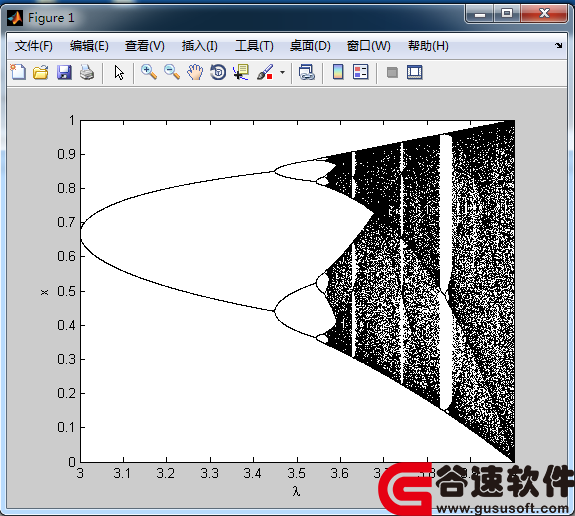575x516 pixels.
Task: Click the Hide Plot Tools icon
Action: click(x=392, y=72)
